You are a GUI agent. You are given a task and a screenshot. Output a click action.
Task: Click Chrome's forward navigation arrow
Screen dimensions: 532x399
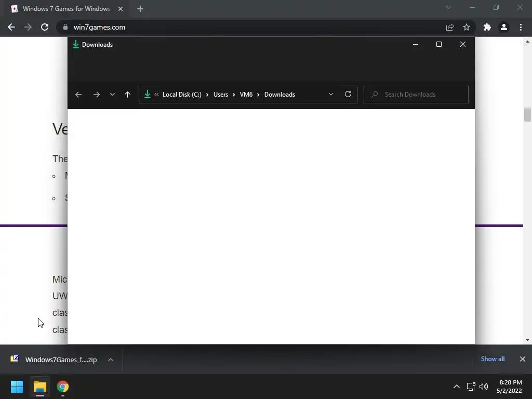tap(28, 27)
